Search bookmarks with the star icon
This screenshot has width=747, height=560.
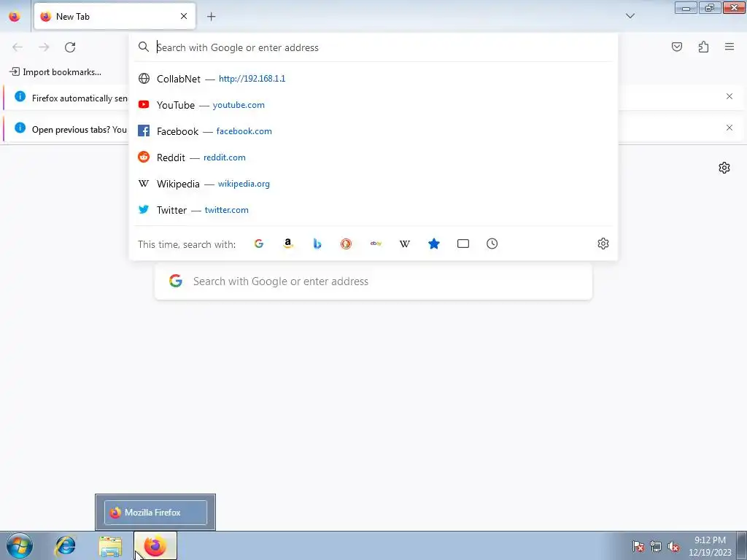(434, 244)
